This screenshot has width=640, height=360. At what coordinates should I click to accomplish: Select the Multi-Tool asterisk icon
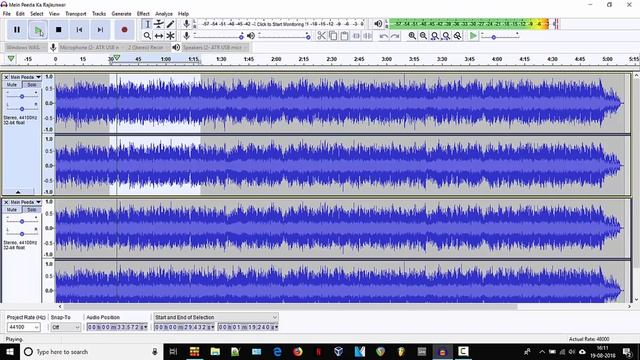170,36
